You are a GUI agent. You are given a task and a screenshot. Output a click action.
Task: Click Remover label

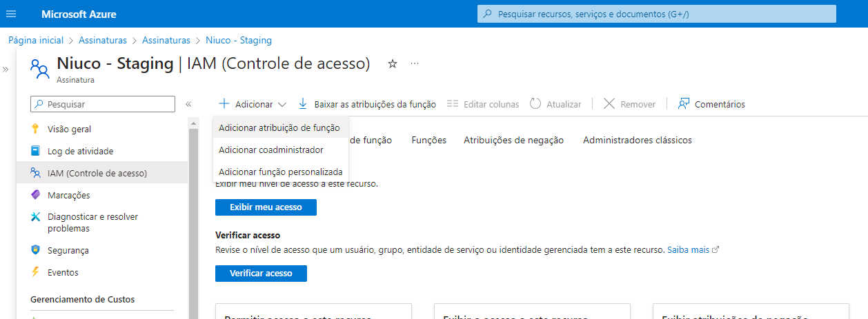click(x=638, y=105)
